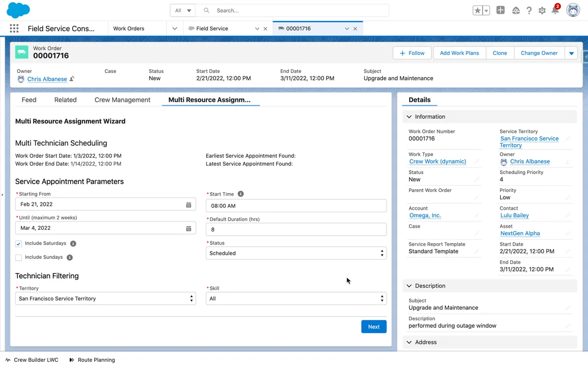Open the search scope All dropdown
This screenshot has width=588, height=368.
click(x=183, y=10)
